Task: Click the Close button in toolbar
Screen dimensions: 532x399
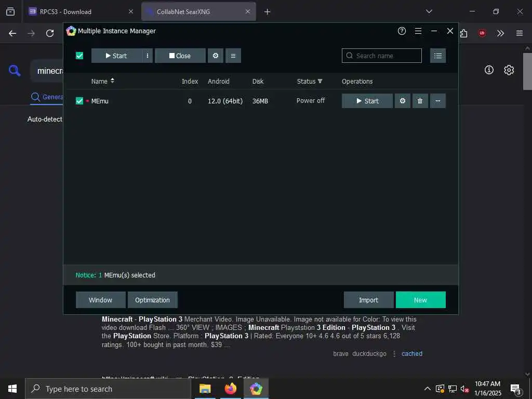Action: coord(180,56)
